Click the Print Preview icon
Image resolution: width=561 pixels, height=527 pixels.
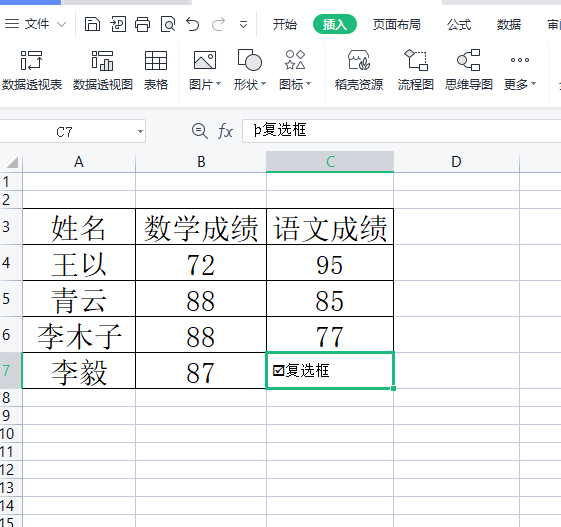coord(168,24)
